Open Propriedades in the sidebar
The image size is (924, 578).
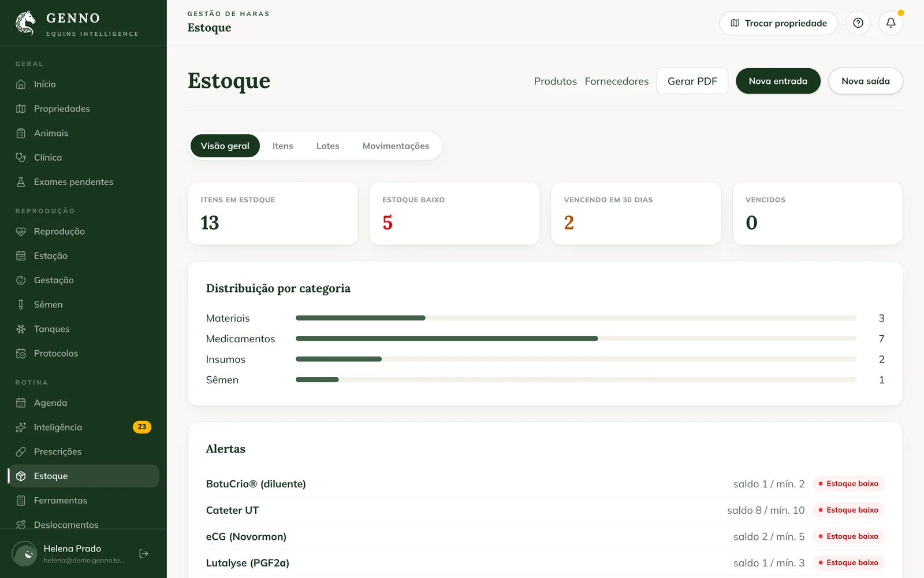click(x=84, y=109)
